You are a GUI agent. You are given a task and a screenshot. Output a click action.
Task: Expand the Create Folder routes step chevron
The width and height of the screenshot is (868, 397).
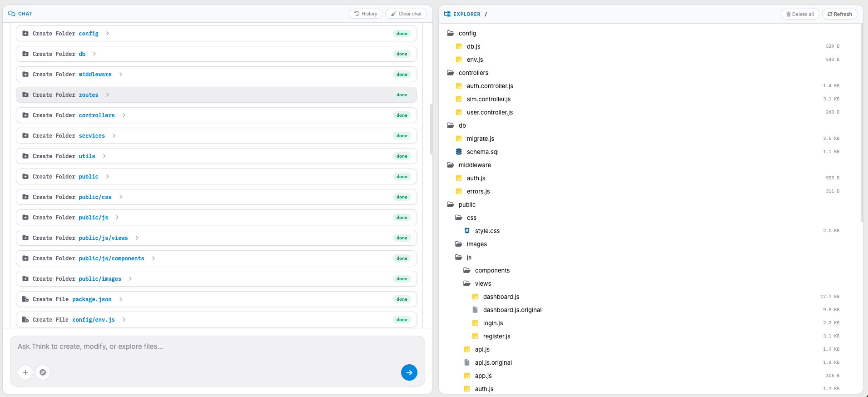(x=107, y=95)
